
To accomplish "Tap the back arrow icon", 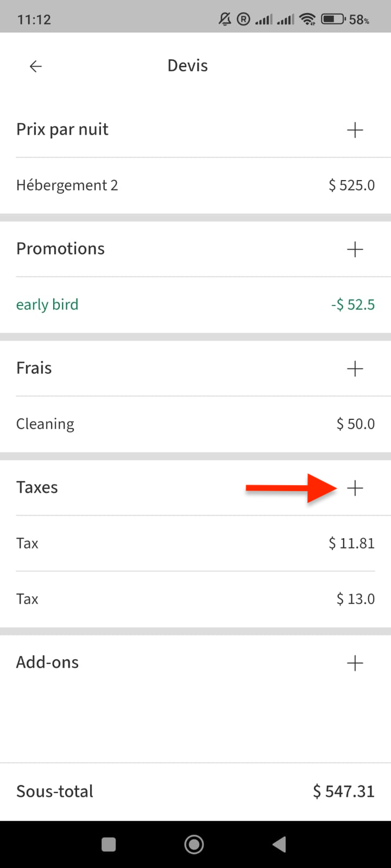I will 36,66.
